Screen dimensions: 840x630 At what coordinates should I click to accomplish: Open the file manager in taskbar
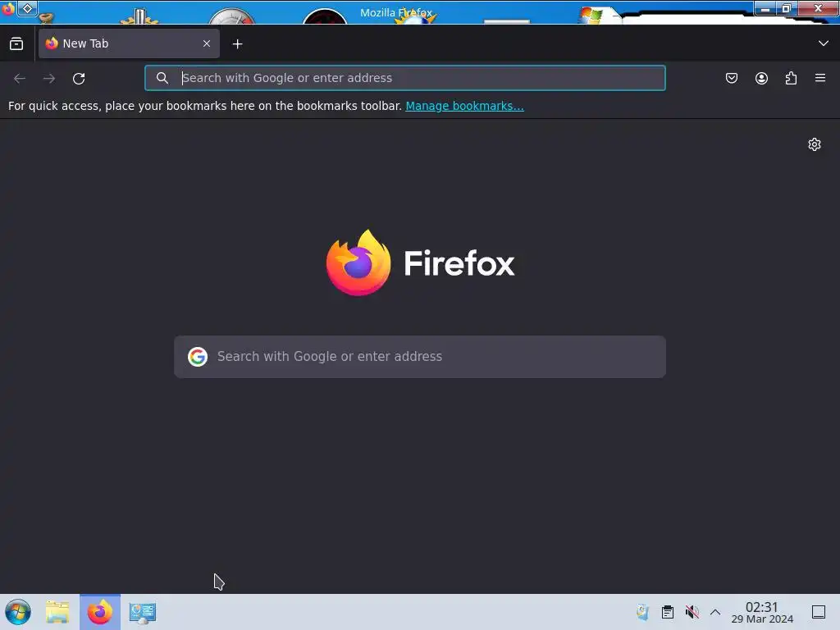[x=57, y=612]
